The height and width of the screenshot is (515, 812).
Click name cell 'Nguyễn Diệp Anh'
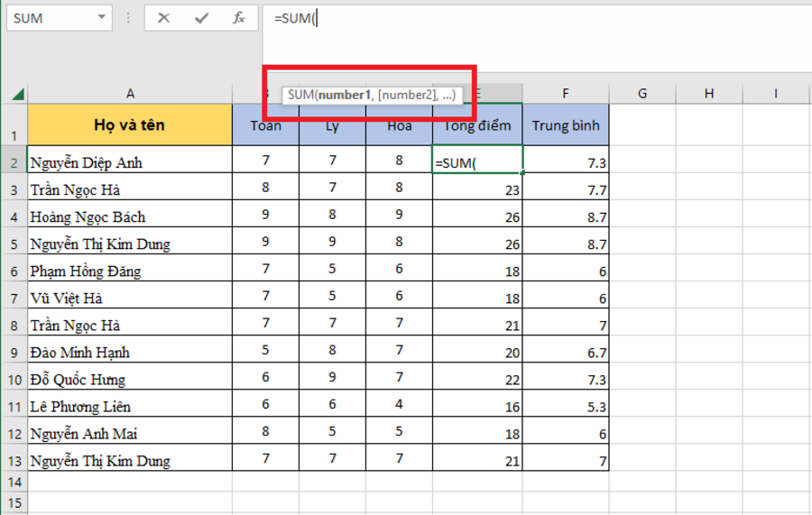click(x=129, y=160)
